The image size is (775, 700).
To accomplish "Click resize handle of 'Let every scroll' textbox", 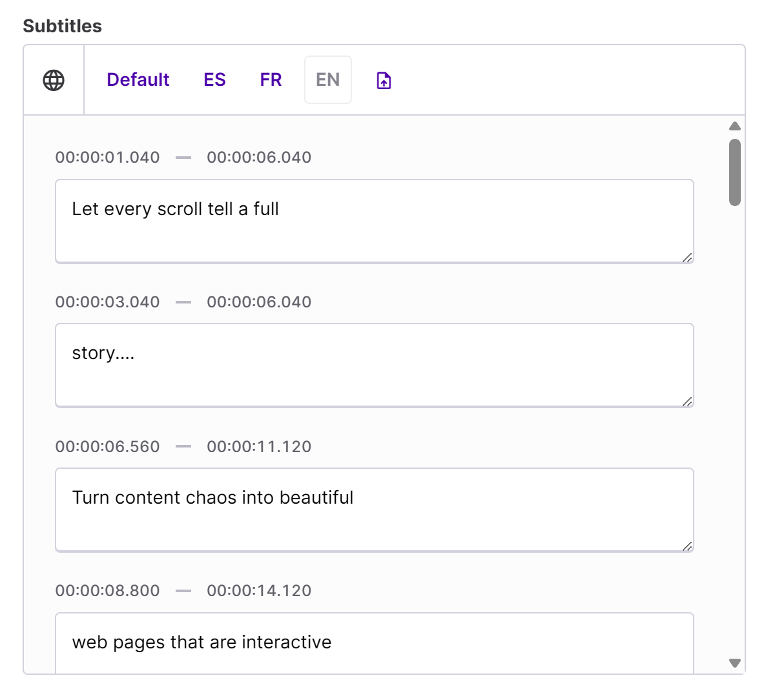I will (x=687, y=257).
